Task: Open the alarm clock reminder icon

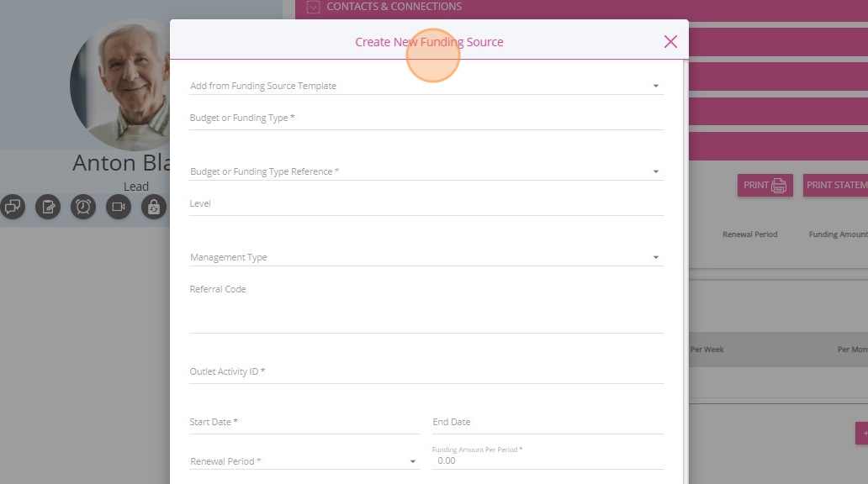Action: point(83,207)
